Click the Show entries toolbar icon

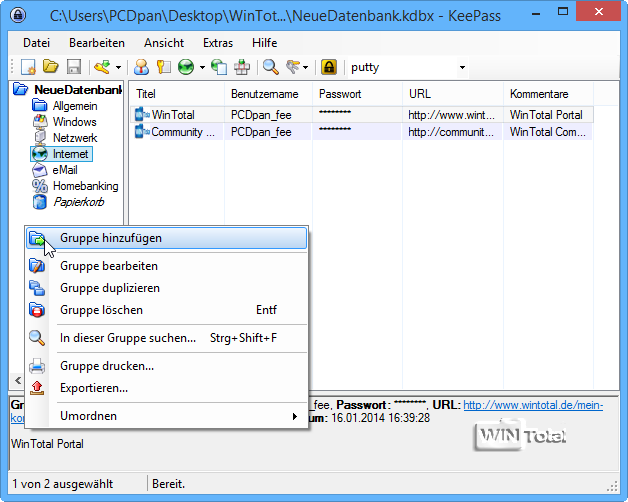coord(293,67)
